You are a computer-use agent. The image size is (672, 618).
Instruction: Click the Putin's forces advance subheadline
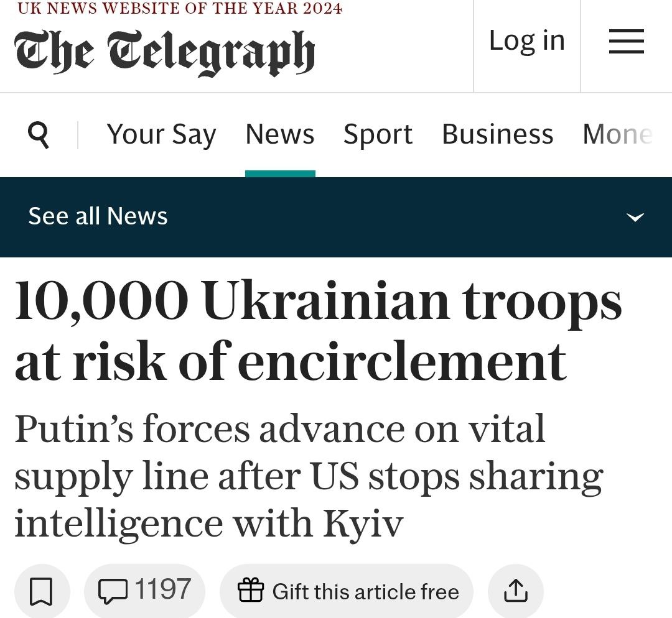click(x=309, y=476)
